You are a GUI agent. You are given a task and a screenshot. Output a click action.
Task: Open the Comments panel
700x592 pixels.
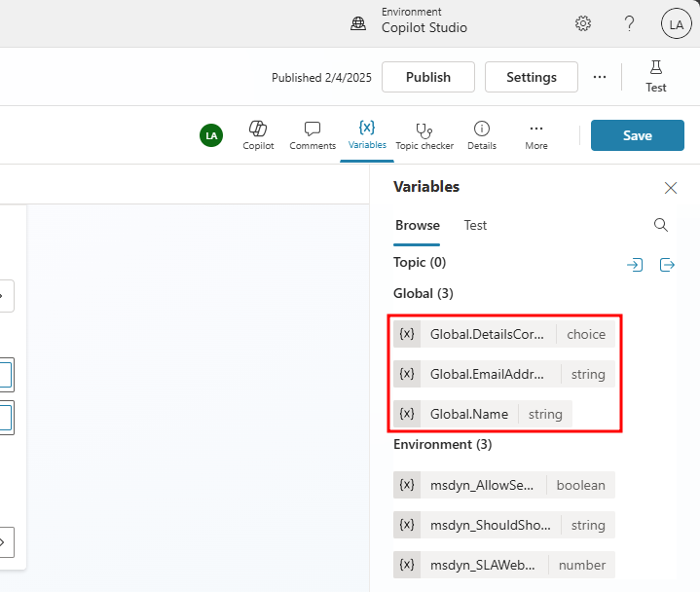click(313, 134)
